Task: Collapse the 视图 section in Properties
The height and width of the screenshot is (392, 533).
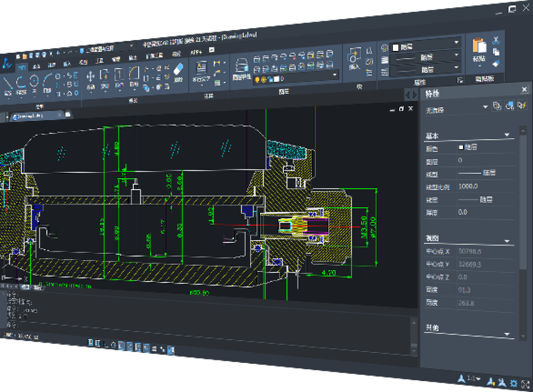Action: coord(507,241)
